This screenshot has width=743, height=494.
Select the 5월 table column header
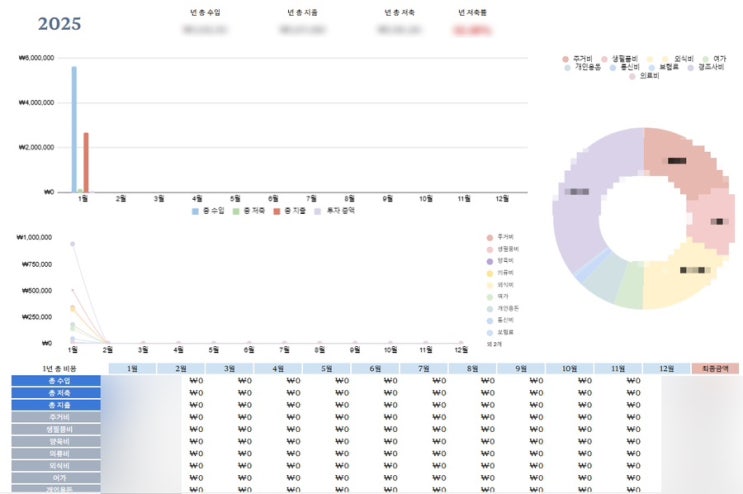coord(326,368)
